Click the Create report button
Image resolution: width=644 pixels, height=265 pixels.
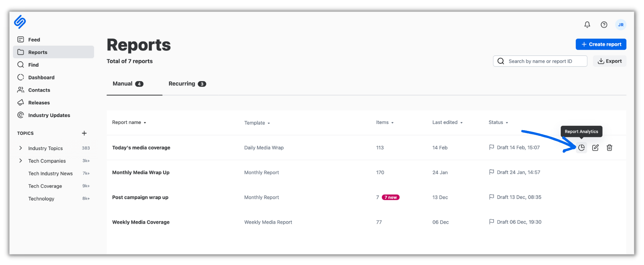click(601, 44)
